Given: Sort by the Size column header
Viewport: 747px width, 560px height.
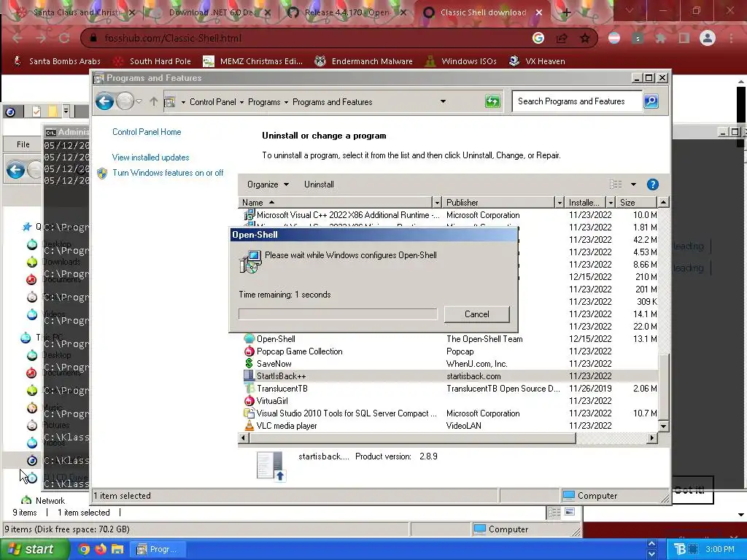Looking at the screenshot, I should (637, 203).
